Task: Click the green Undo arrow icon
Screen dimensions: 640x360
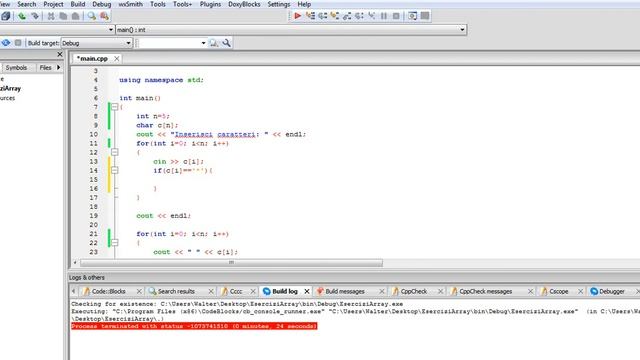Action: [22, 16]
